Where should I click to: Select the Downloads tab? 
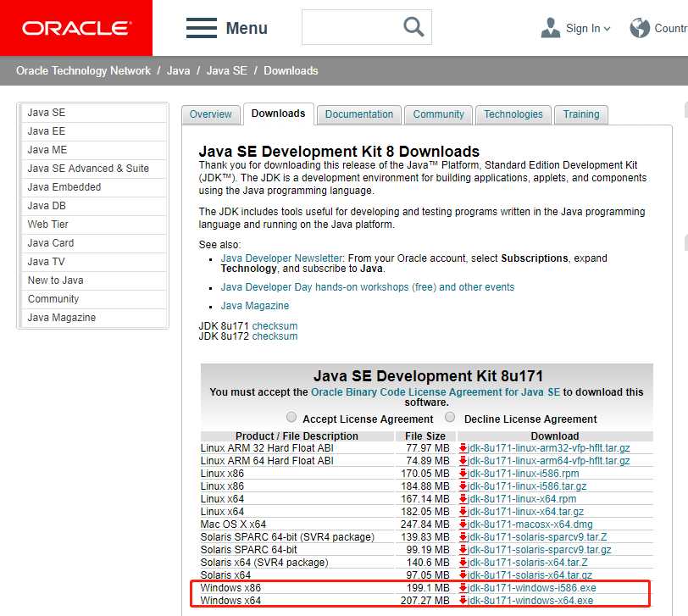click(x=278, y=114)
